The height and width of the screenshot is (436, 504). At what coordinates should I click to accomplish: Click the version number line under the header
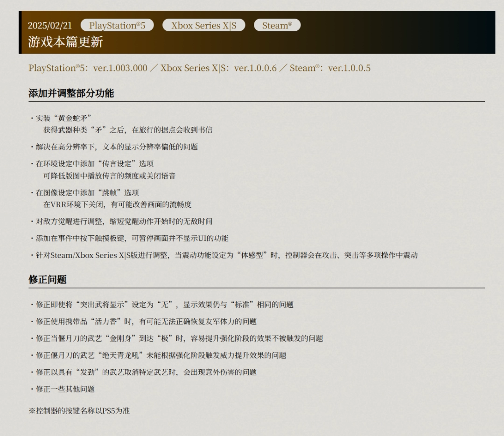(x=199, y=68)
